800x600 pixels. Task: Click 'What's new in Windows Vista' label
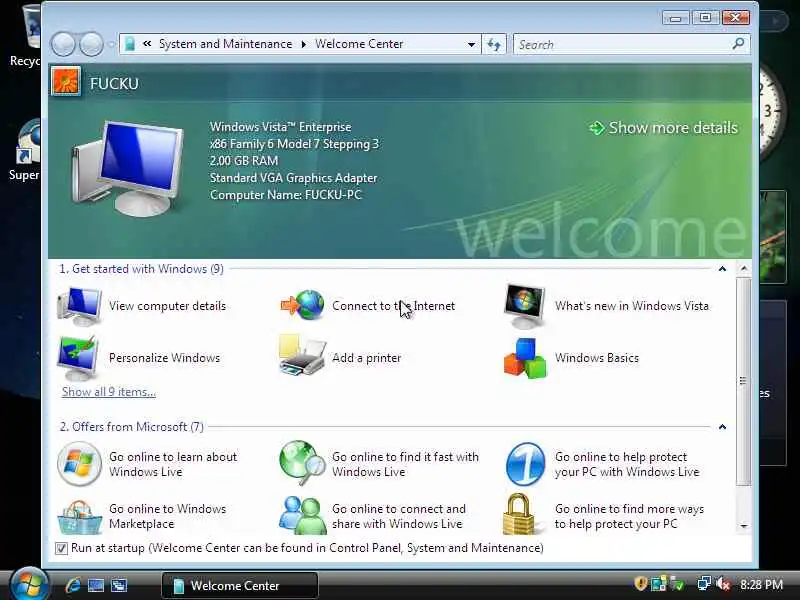[632, 306]
